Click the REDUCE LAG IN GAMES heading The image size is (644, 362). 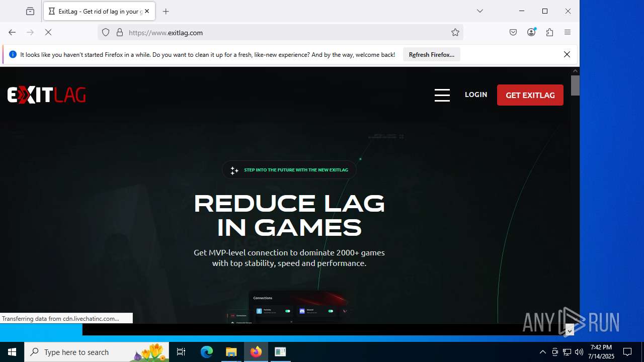289,216
